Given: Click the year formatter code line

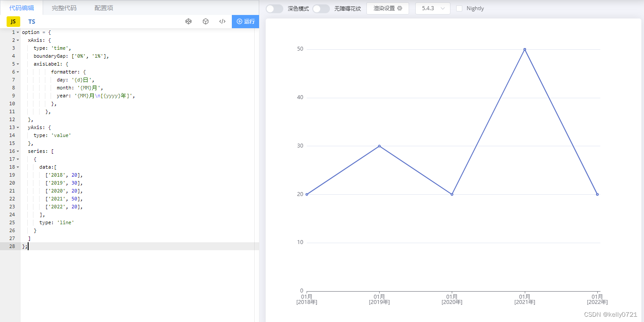Looking at the screenshot, I should [96, 96].
